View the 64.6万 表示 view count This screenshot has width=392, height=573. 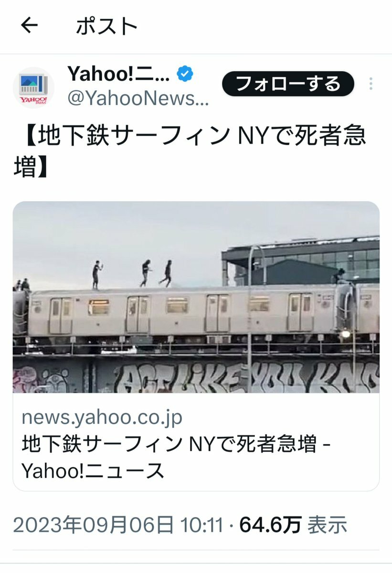pyautogui.click(x=293, y=525)
